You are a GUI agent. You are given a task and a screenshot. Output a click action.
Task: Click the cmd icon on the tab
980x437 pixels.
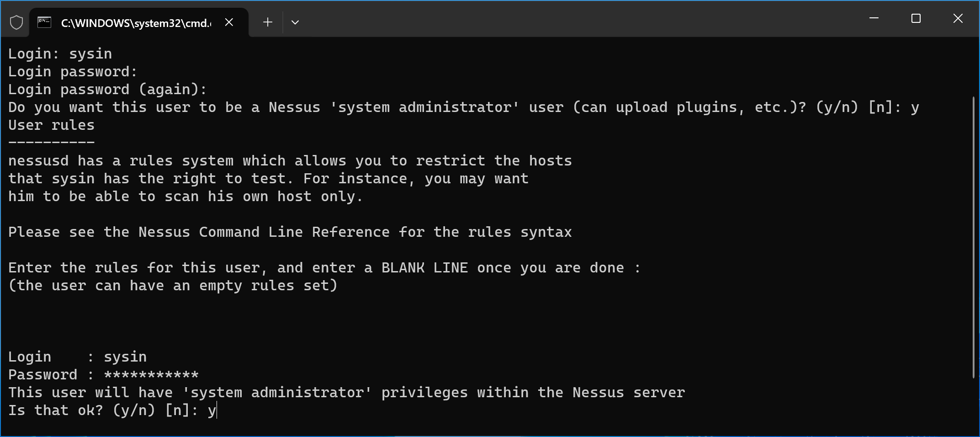tap(44, 22)
